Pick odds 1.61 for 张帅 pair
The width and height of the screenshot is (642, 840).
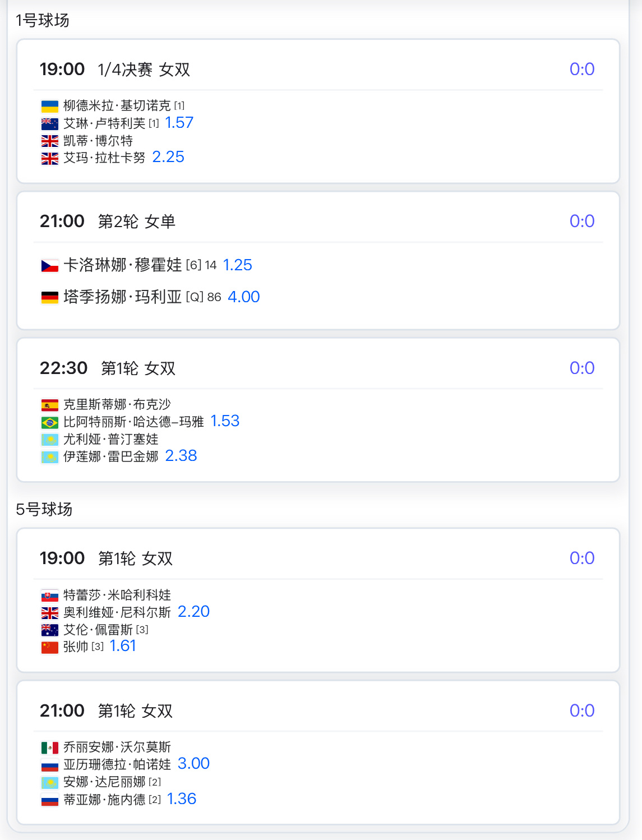click(x=123, y=646)
